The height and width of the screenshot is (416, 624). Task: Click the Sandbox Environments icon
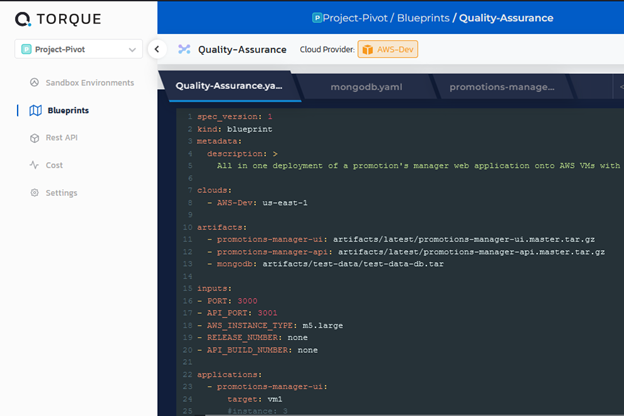click(x=35, y=83)
